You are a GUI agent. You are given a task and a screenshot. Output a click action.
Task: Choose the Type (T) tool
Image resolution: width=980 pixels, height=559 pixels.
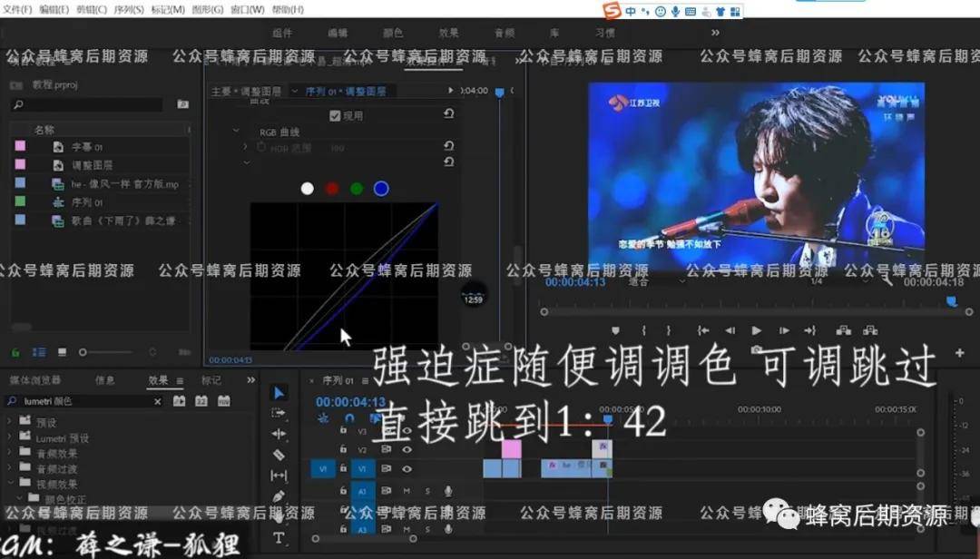279,538
